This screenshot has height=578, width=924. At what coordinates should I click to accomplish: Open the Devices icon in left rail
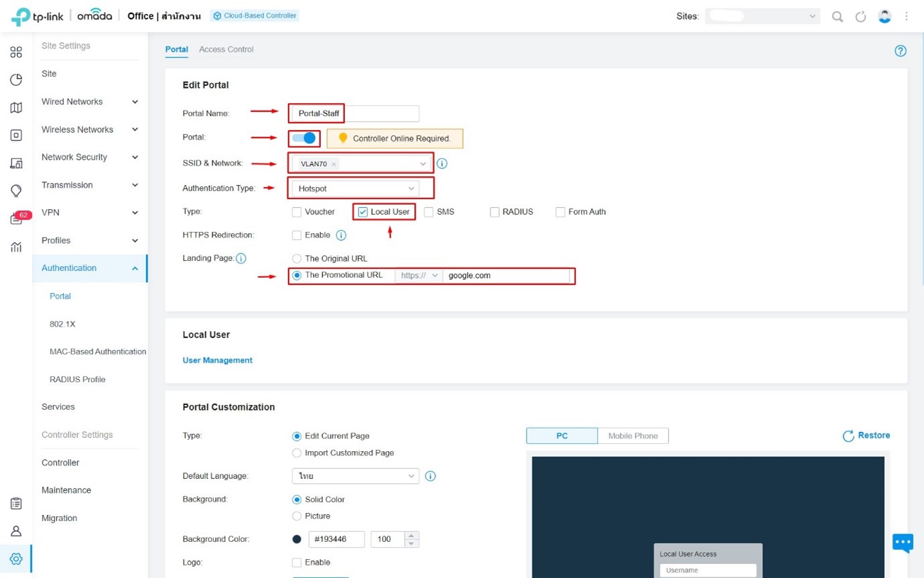tap(16, 135)
